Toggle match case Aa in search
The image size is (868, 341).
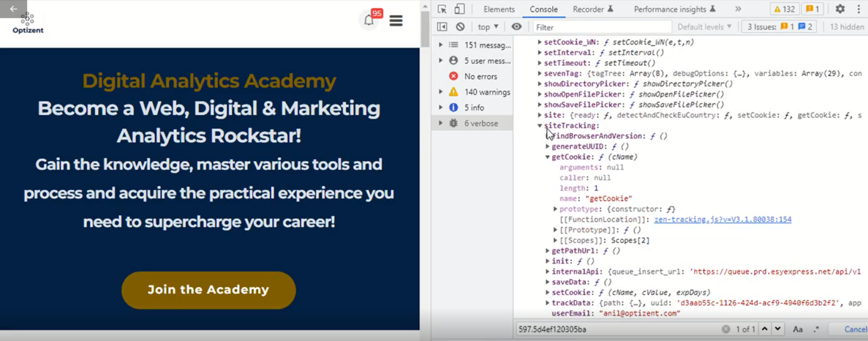coord(797,329)
